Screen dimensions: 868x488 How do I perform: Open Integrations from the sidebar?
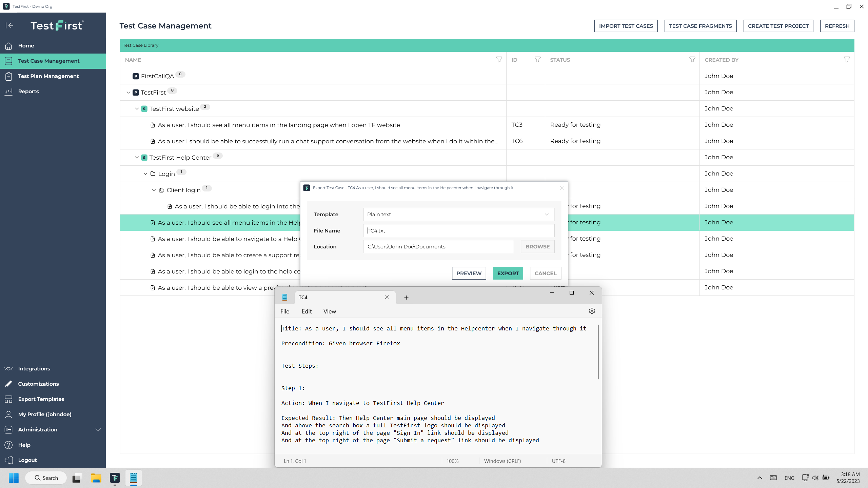34,368
